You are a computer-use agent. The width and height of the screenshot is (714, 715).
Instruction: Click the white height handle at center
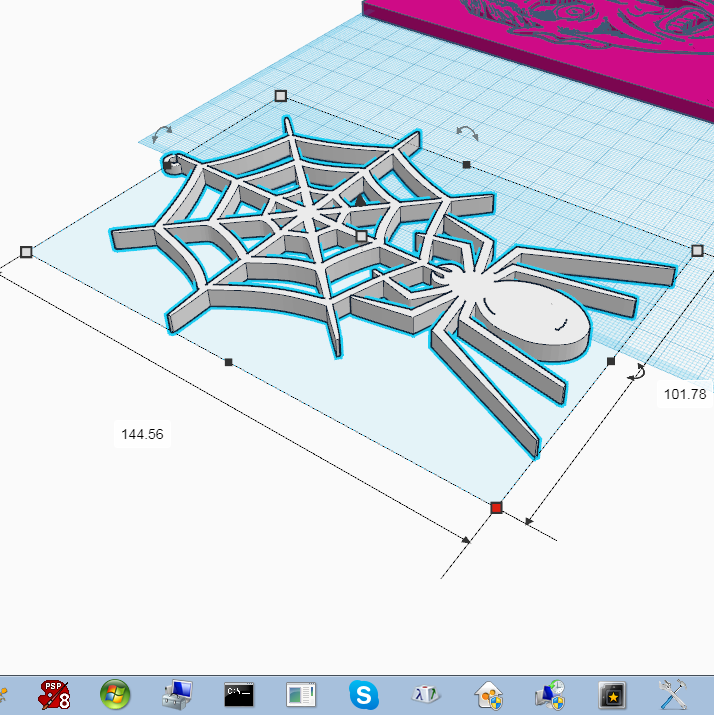tap(362, 236)
